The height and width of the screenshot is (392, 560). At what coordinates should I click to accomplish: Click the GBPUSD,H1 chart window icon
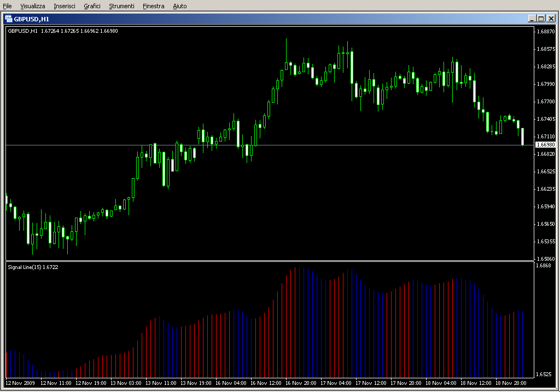9,19
